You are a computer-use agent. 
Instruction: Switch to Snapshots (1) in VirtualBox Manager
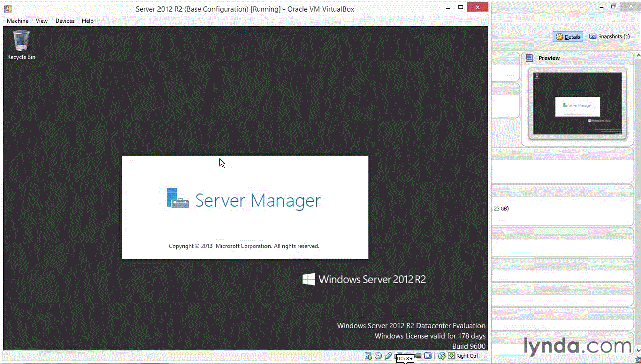[610, 37]
